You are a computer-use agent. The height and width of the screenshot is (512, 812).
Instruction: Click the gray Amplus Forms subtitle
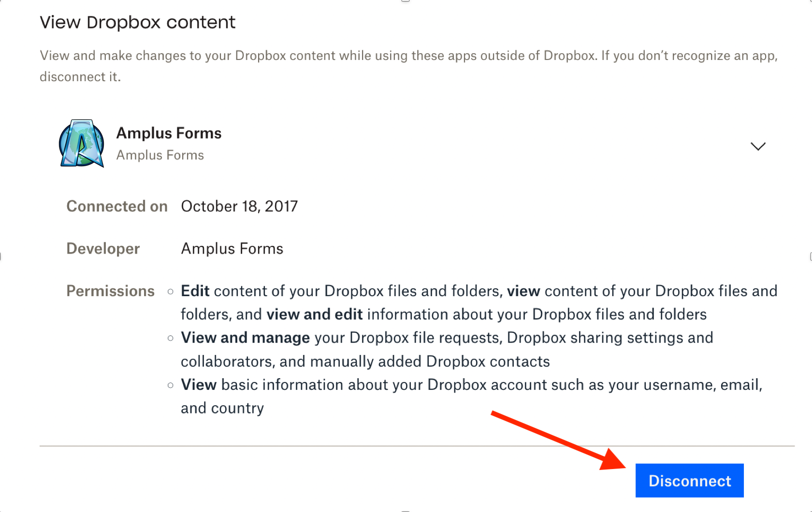(160, 155)
